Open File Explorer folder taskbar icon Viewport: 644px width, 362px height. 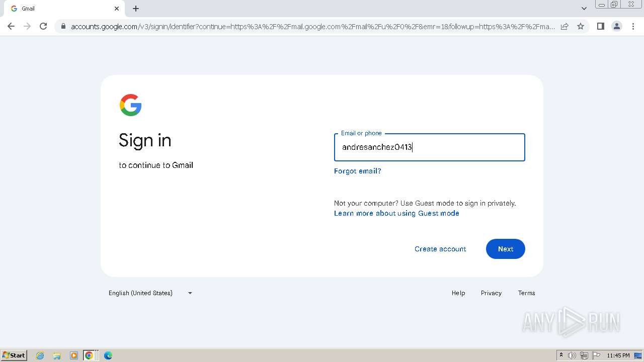[57, 355]
